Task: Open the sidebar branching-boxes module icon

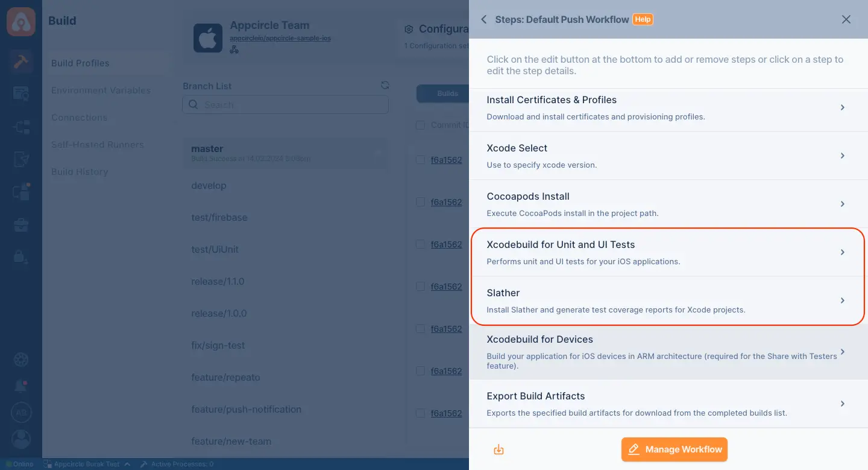Action: (21, 127)
